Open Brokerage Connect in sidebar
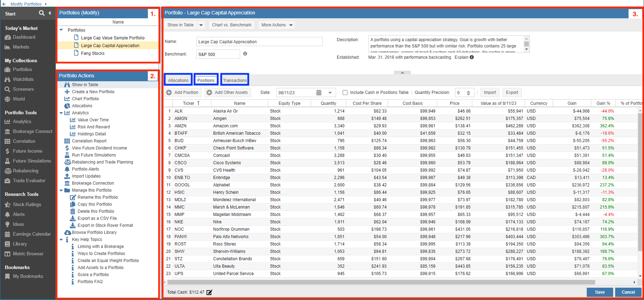 click(33, 132)
